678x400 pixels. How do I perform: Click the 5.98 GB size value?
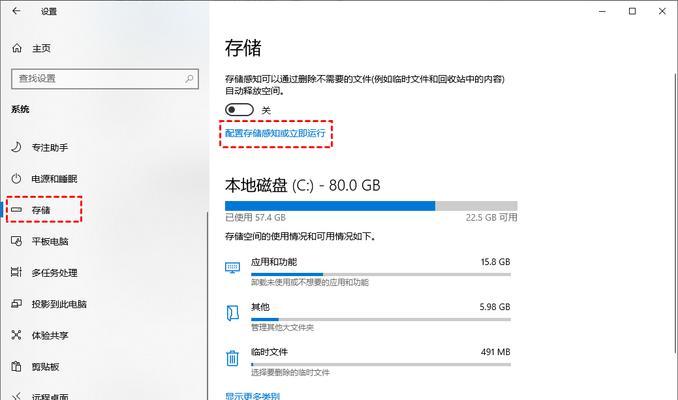tap(495, 307)
